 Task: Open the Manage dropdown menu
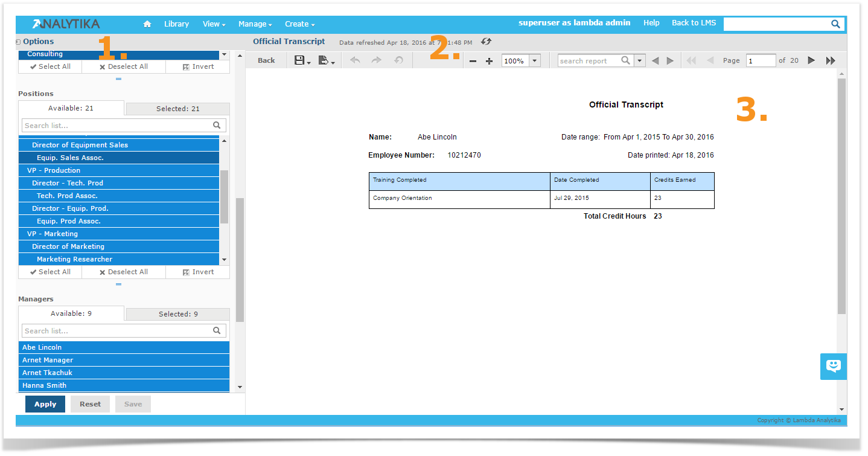[x=255, y=24]
